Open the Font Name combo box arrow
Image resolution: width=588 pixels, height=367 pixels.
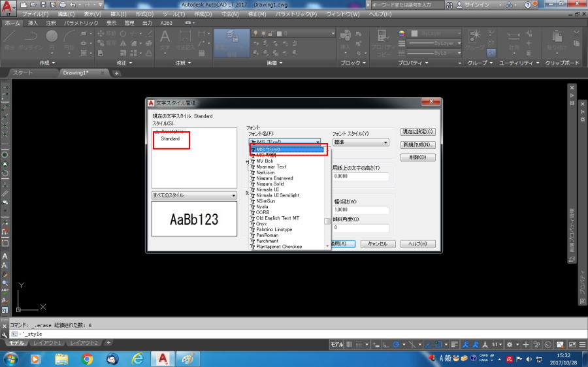point(318,142)
